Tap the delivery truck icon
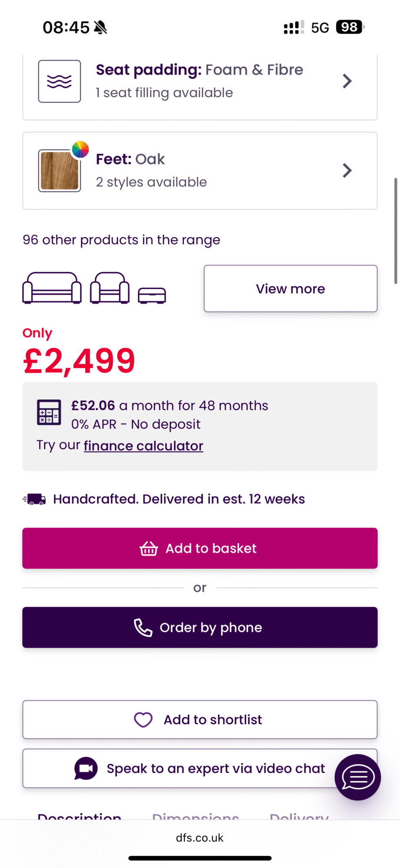This screenshot has width=400, height=868. pos(35,499)
